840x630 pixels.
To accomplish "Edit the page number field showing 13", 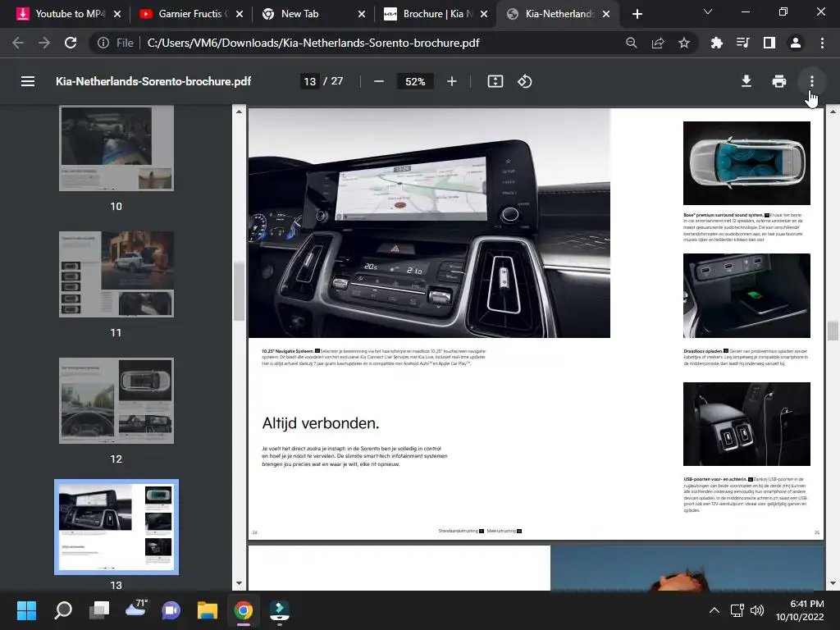I will (x=309, y=81).
